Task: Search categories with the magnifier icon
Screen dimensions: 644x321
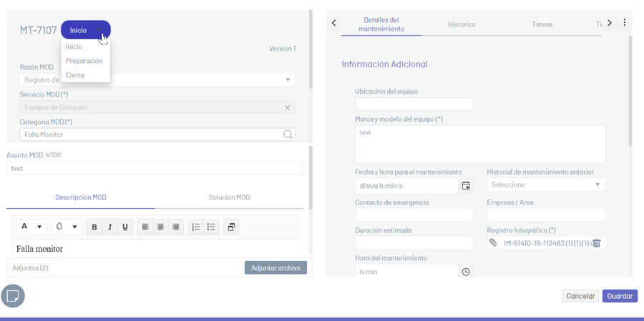Action: [288, 134]
